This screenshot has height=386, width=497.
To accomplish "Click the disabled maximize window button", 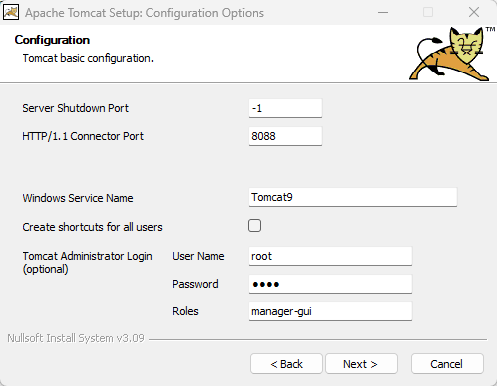I will [x=428, y=13].
